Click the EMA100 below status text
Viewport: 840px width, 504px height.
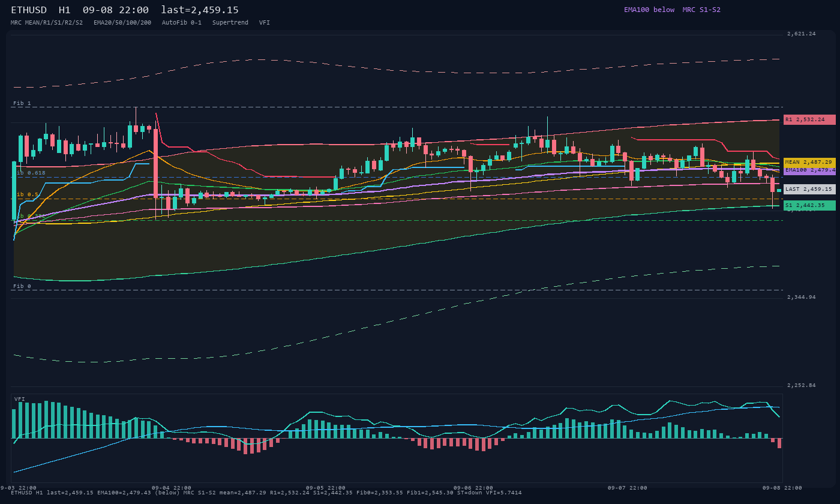649,10
